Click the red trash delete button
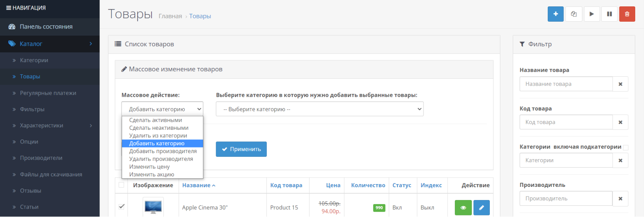Screen dimensions: 644x217 (627, 14)
